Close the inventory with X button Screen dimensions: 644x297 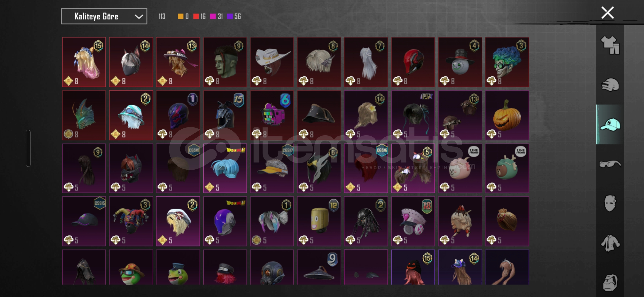click(x=607, y=13)
